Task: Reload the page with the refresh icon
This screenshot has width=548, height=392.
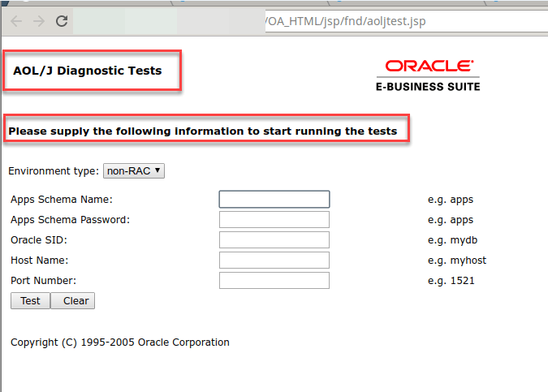Action: click(62, 21)
